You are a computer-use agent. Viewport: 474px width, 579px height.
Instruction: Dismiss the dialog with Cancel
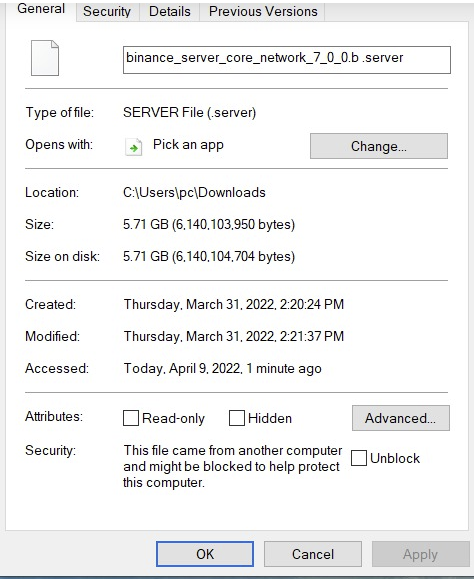pyautogui.click(x=313, y=554)
